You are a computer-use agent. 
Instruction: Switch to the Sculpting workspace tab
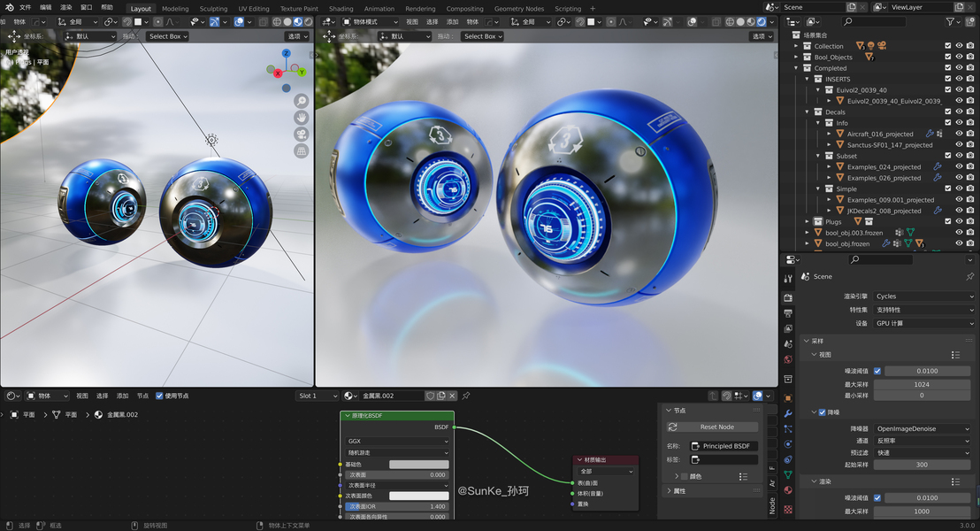pos(213,9)
